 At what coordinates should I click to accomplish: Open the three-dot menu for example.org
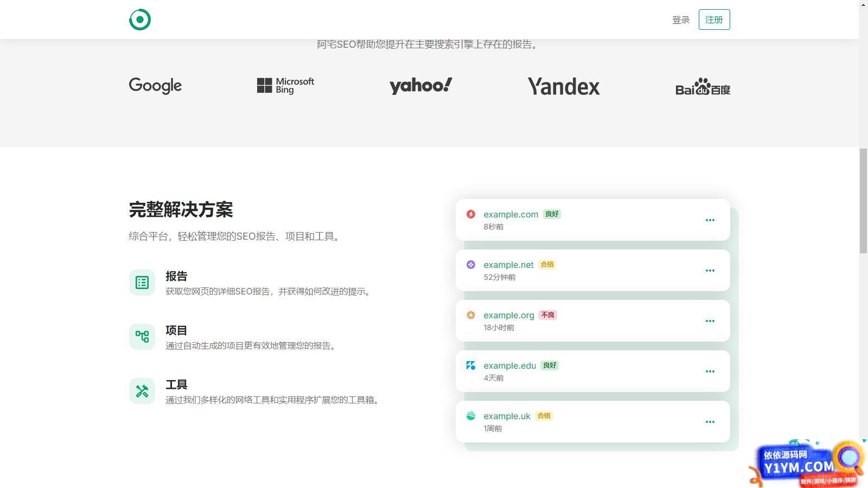coord(710,321)
